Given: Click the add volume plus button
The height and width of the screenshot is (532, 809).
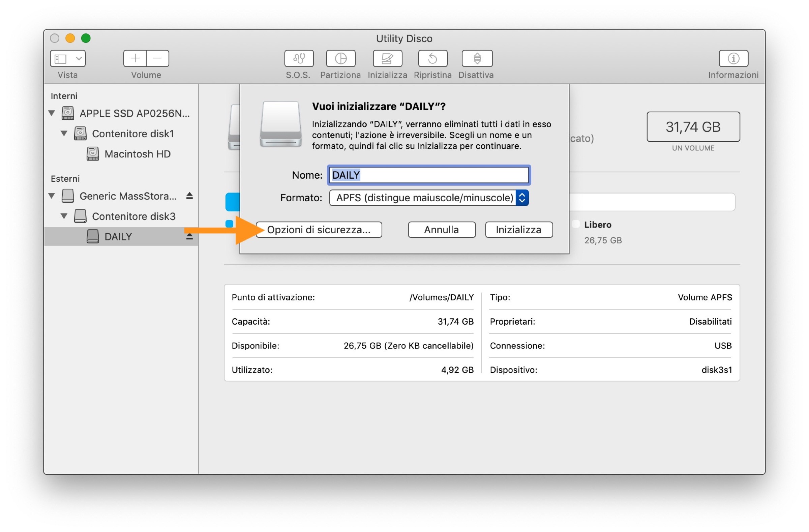Looking at the screenshot, I should click(135, 58).
